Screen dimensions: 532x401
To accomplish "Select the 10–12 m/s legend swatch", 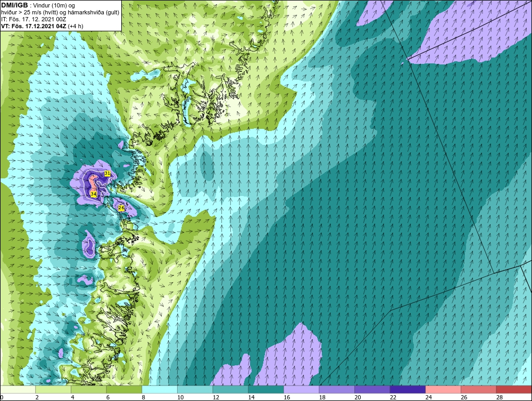I will coord(195,389).
